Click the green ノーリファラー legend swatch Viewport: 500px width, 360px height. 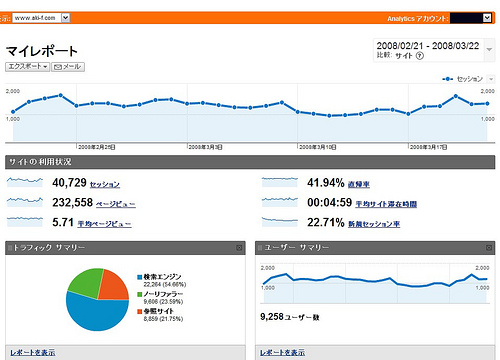pyautogui.click(x=140, y=294)
